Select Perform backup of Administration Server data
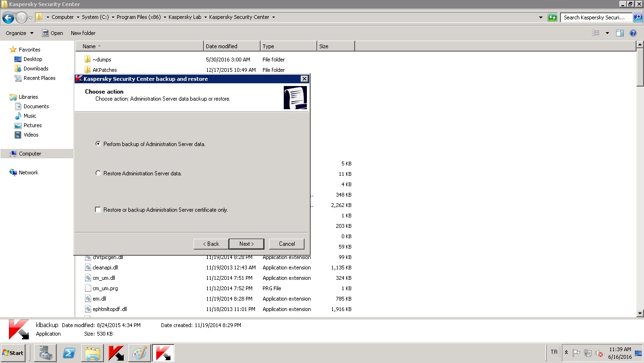 98,144
